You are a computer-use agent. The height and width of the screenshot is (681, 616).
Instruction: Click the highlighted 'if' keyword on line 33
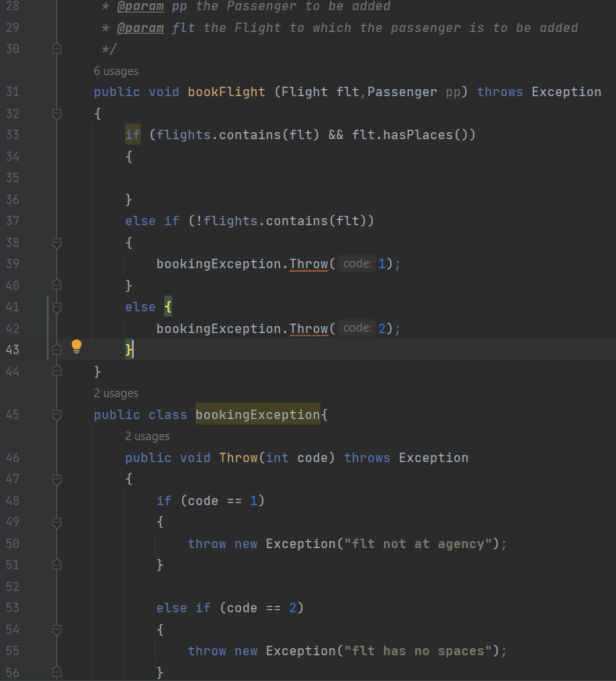tap(132, 134)
